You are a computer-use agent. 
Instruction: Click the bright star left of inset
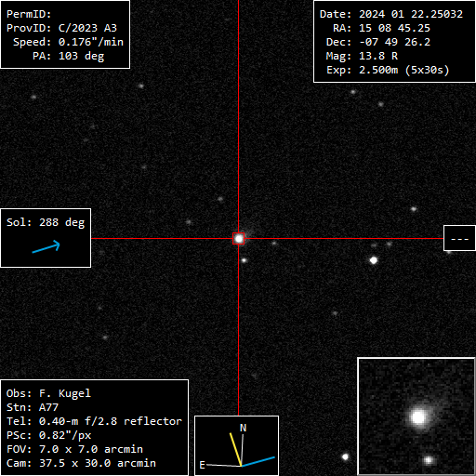(x=345, y=456)
